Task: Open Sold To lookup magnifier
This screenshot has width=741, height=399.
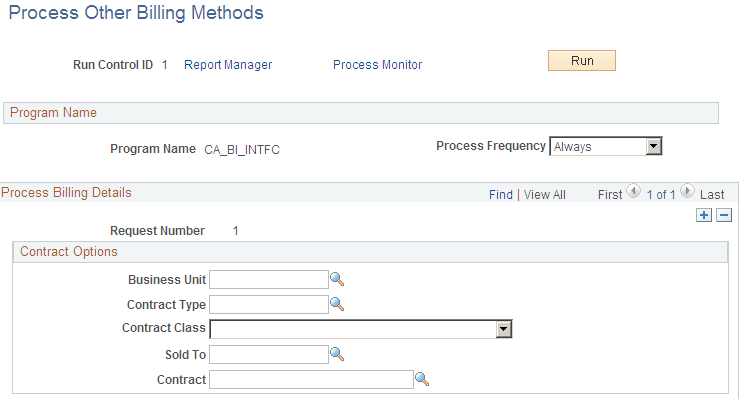Action: coord(337,354)
